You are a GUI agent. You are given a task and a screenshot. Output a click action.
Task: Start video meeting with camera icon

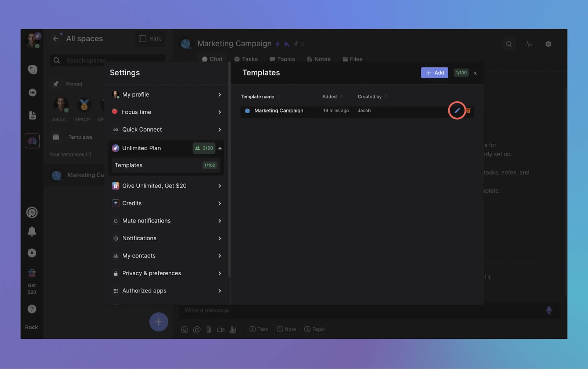click(x=220, y=330)
